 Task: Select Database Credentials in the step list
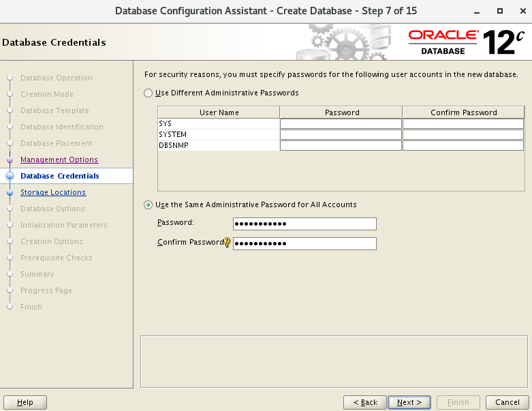pyautogui.click(x=60, y=176)
